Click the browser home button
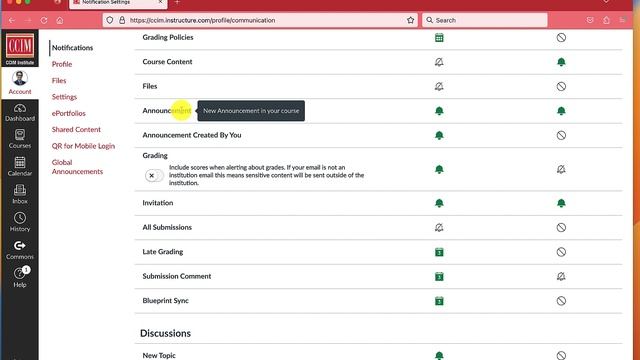640x360 pixels. (60, 20)
